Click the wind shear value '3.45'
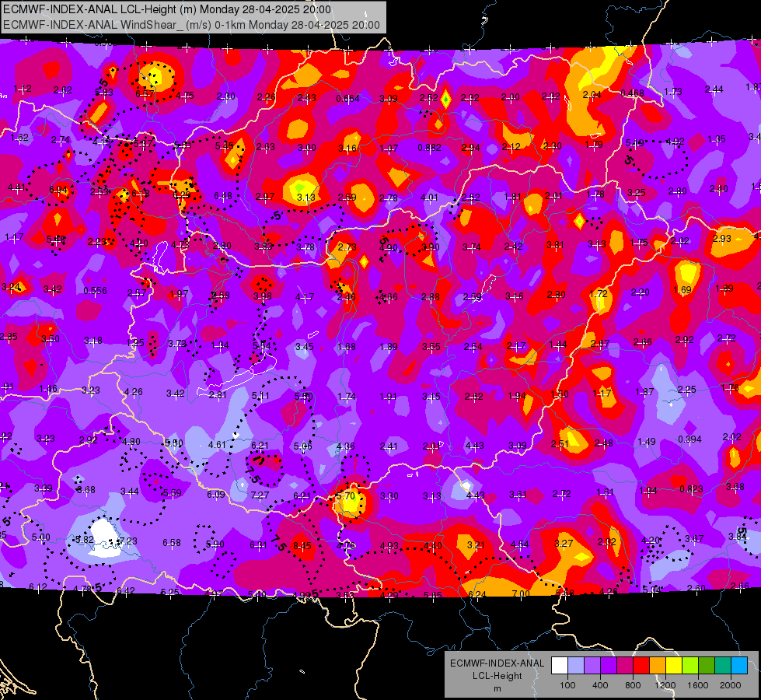761x700 pixels. click(x=304, y=347)
